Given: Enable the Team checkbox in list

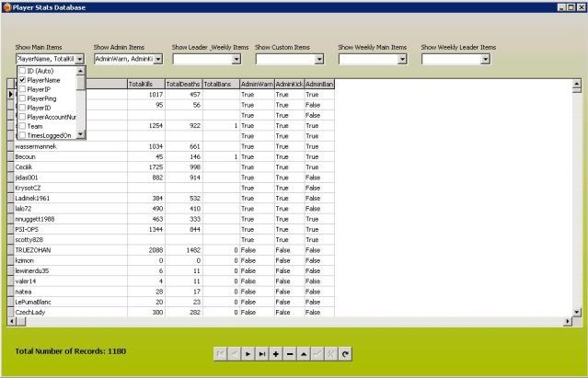Looking at the screenshot, I should pyautogui.click(x=22, y=126).
